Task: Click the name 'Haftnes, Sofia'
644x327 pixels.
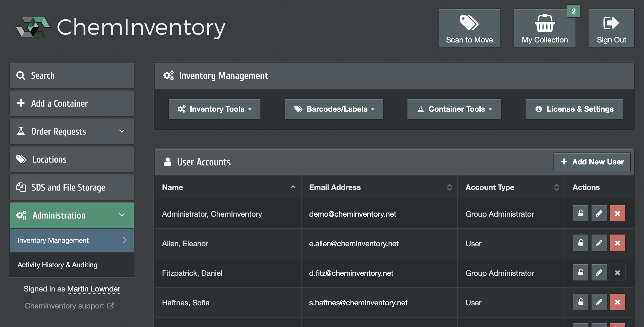Action: coord(186,303)
